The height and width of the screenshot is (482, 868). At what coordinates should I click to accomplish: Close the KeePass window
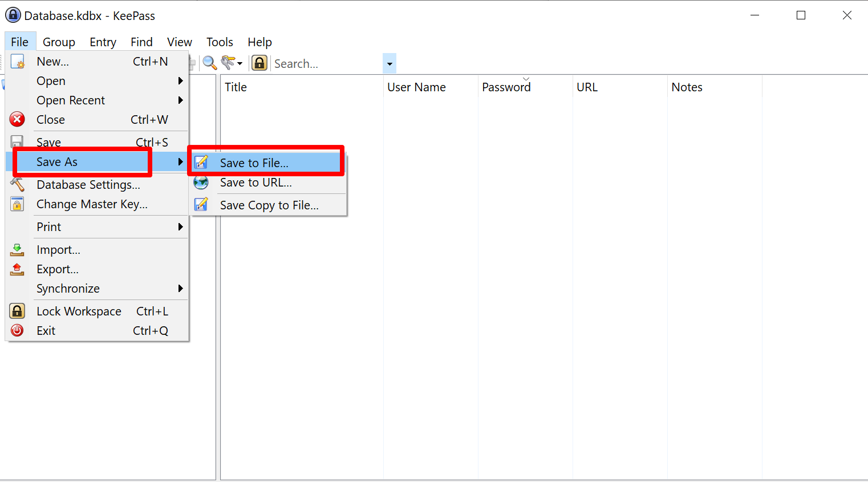pyautogui.click(x=847, y=15)
